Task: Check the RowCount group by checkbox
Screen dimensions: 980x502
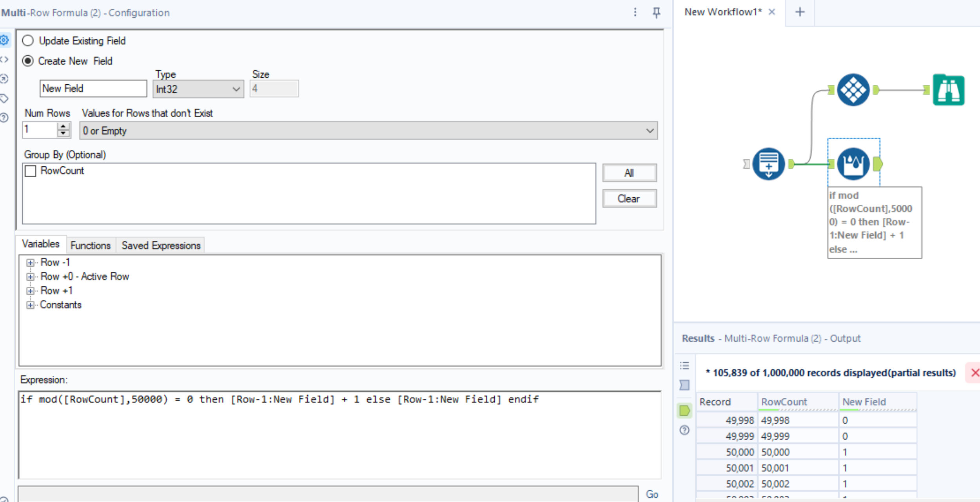Action: tap(31, 171)
